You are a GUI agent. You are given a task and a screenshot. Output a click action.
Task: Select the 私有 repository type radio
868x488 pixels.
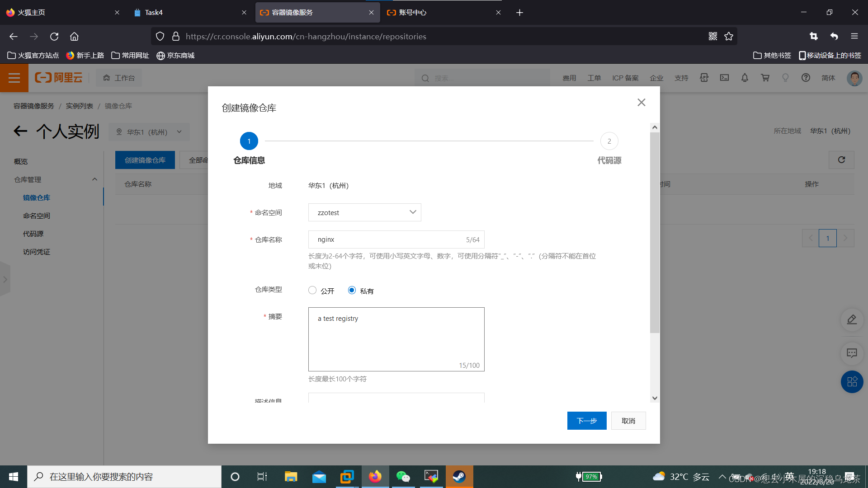click(352, 291)
